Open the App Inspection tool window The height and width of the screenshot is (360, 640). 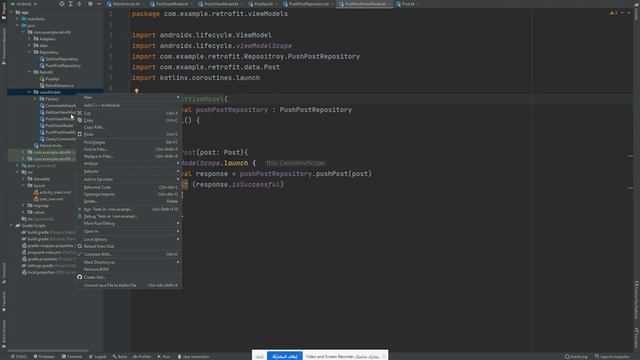pyautogui.click(x=193, y=356)
